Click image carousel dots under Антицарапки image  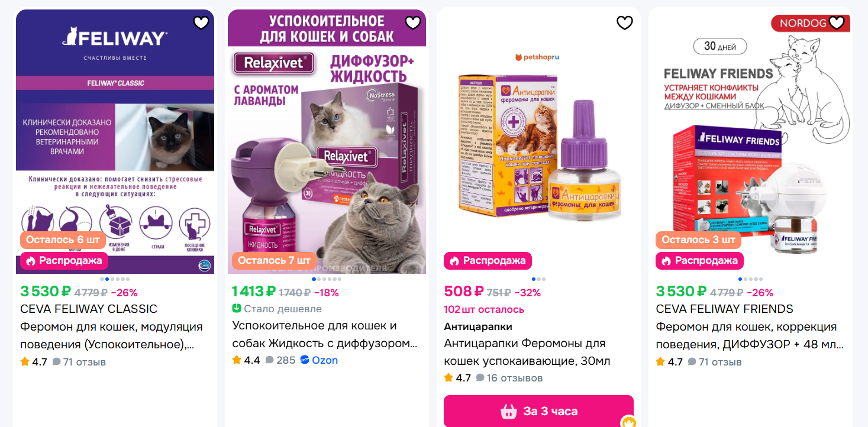pyautogui.click(x=538, y=279)
